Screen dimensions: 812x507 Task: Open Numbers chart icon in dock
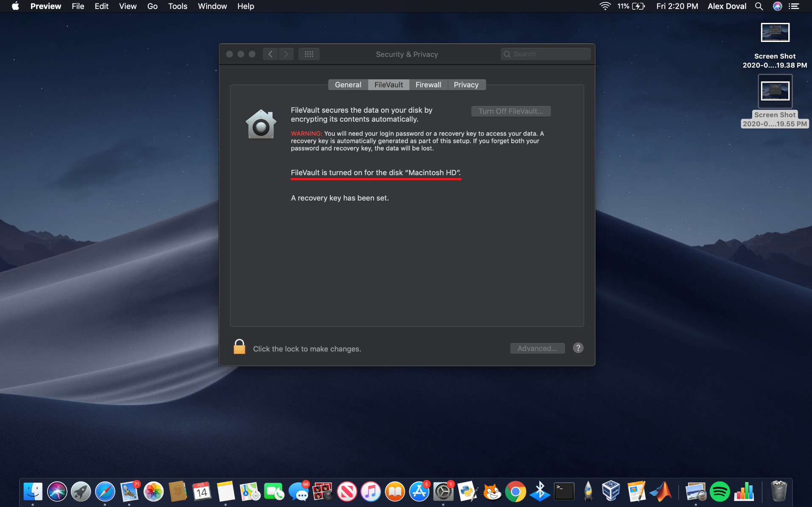744,492
